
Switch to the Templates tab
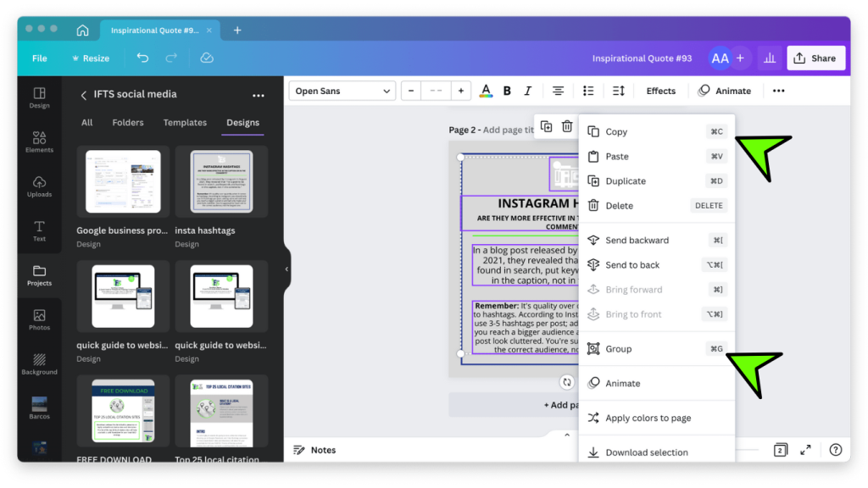click(185, 122)
